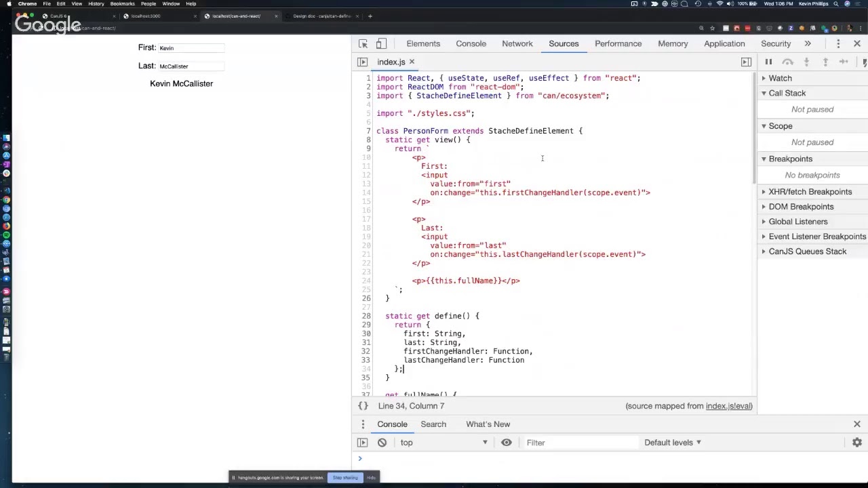Image resolution: width=868 pixels, height=488 pixels.
Task: Click the Step over next function call icon
Action: pyautogui.click(x=787, y=62)
